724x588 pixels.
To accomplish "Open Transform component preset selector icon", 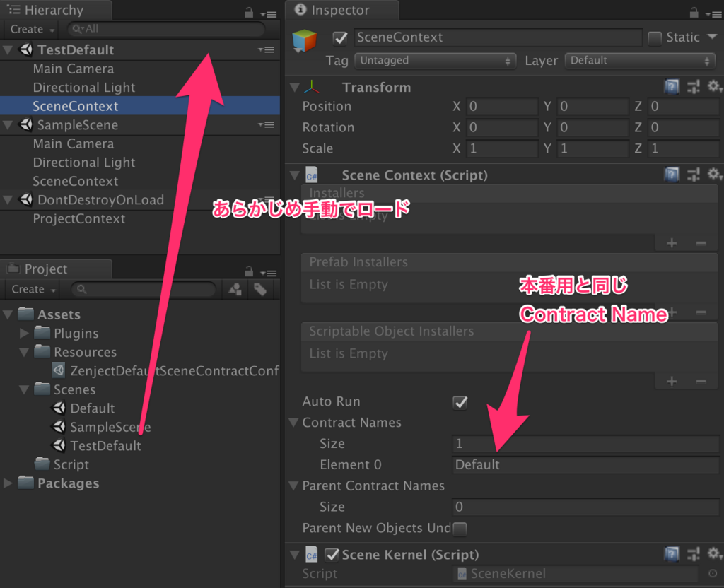I will pyautogui.click(x=693, y=86).
